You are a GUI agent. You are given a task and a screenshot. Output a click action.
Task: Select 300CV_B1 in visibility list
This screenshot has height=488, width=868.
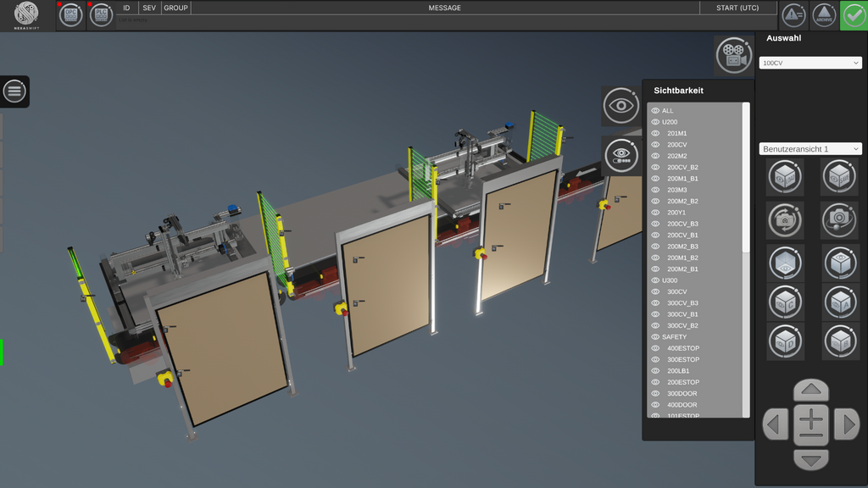click(x=682, y=314)
